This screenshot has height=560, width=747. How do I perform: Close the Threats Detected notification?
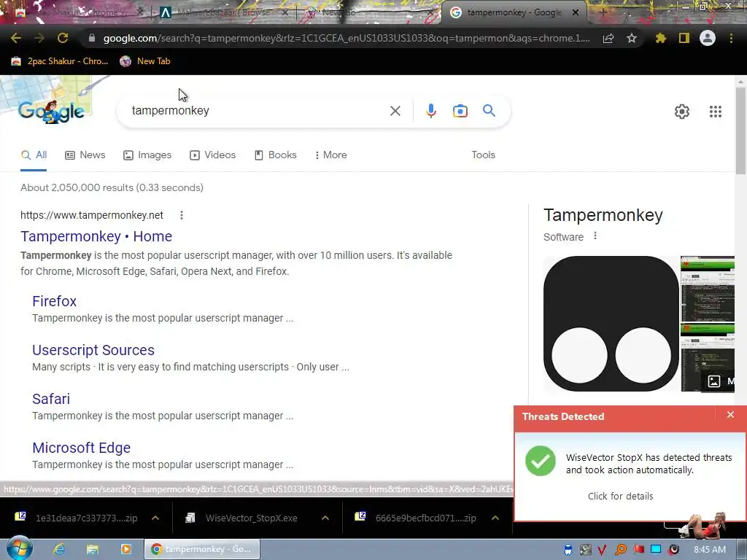coord(730,415)
